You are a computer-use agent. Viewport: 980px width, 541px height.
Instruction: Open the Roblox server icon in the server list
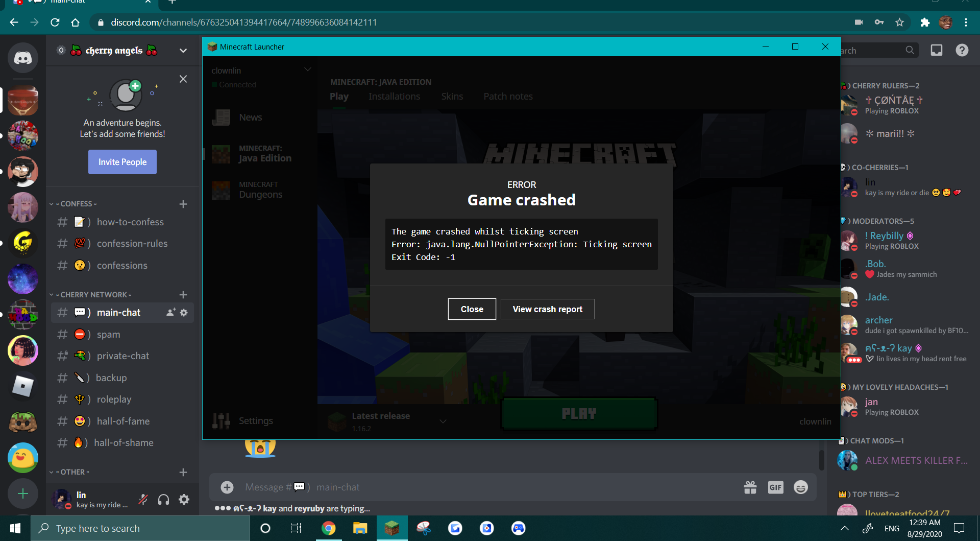pyautogui.click(x=23, y=386)
